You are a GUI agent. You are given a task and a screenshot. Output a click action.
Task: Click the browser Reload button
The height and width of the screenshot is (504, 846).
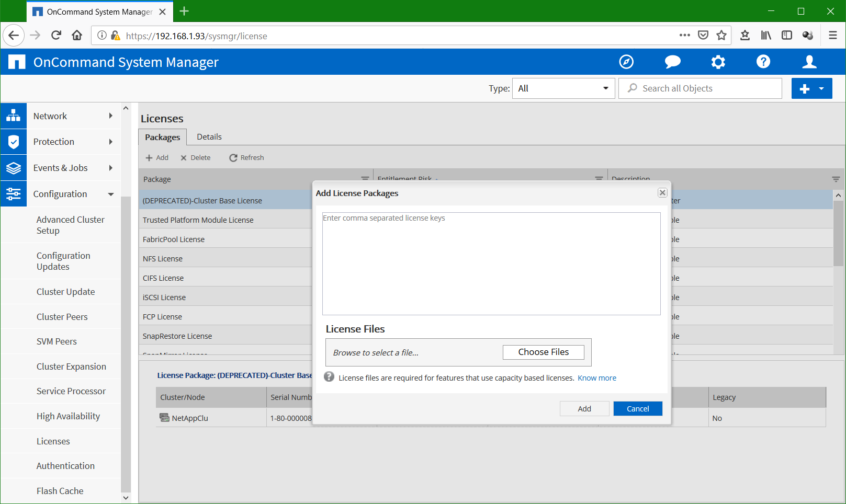[x=56, y=36]
